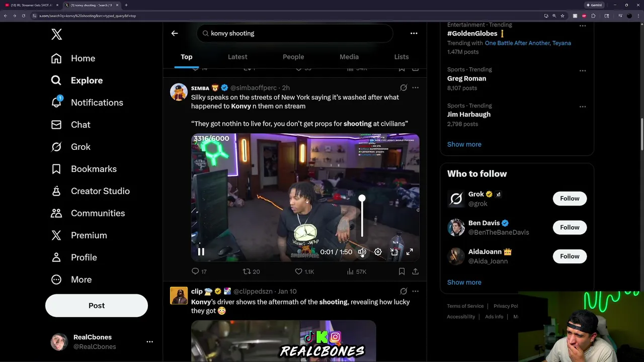The height and width of the screenshot is (362, 644).
Task: Open search options three-dot menu
Action: click(x=414, y=33)
